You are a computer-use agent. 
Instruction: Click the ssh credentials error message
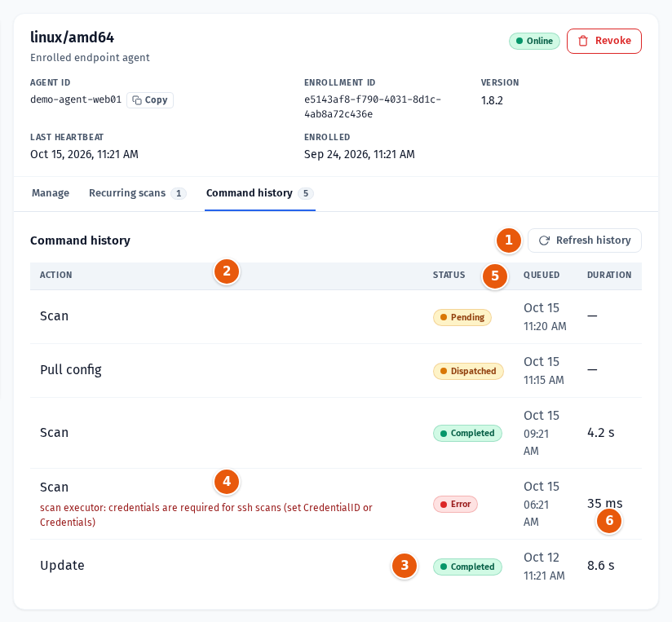(x=206, y=515)
